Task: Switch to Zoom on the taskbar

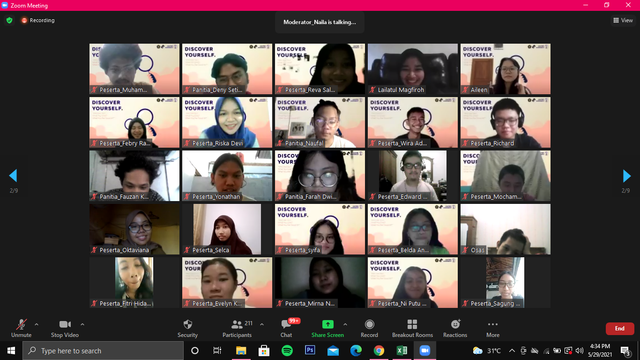Action: coord(425,351)
